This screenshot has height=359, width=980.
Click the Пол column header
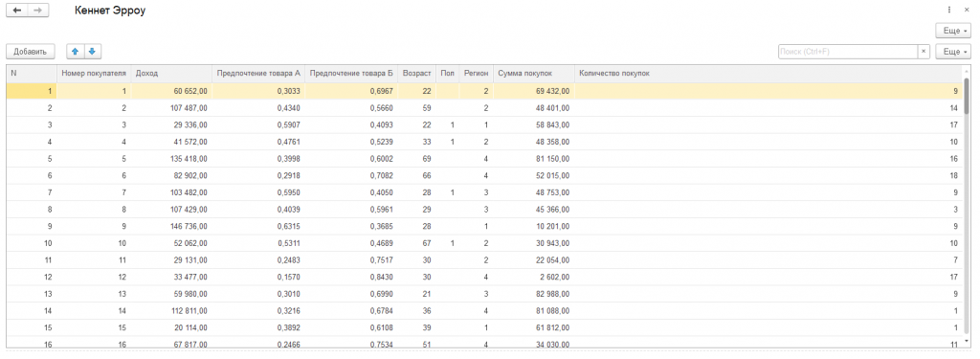[x=448, y=73]
